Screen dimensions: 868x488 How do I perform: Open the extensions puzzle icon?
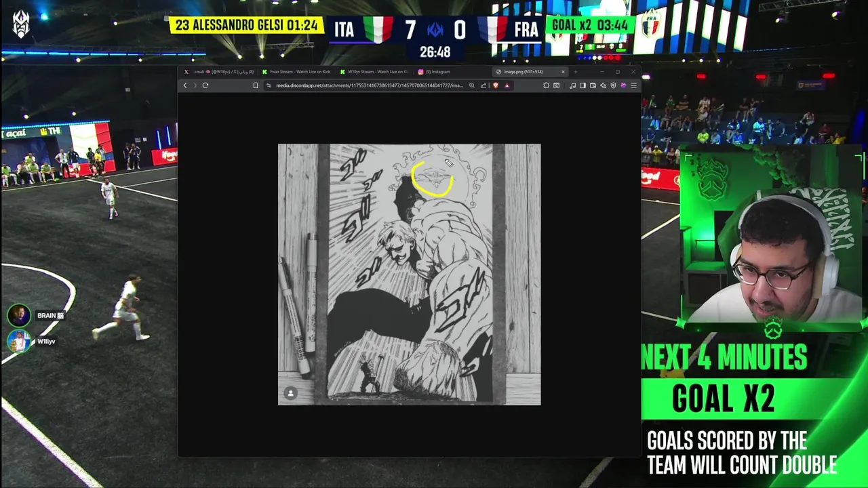[546, 85]
